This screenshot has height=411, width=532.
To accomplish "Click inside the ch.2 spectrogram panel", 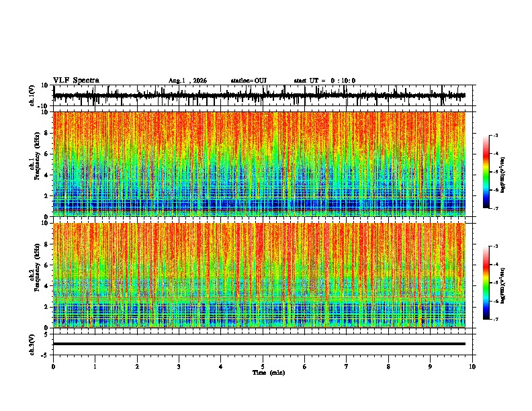I will pyautogui.click(x=259, y=275).
